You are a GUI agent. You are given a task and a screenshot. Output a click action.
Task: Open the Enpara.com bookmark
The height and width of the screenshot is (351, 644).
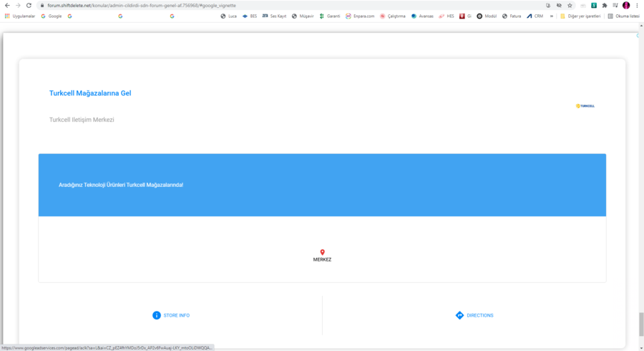pyautogui.click(x=360, y=16)
